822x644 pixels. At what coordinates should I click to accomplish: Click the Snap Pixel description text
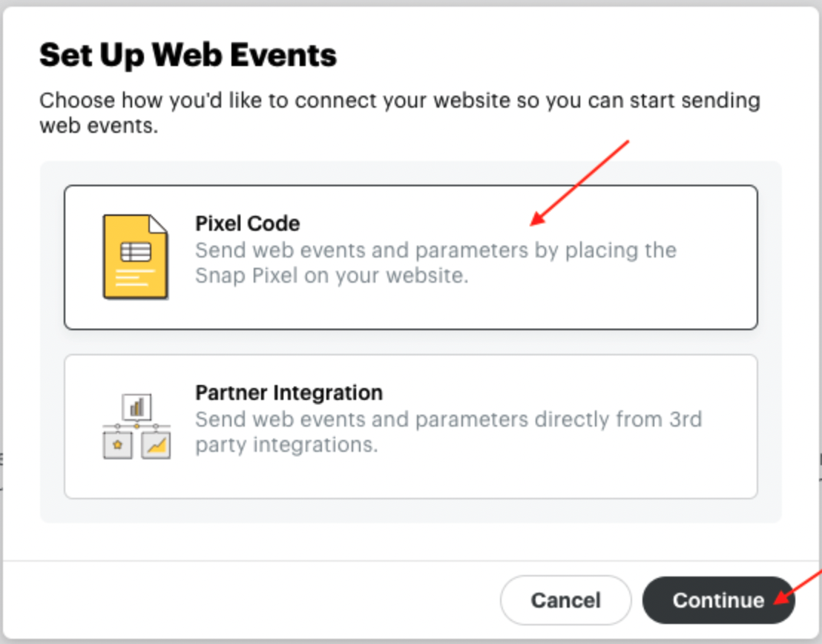pos(435,263)
